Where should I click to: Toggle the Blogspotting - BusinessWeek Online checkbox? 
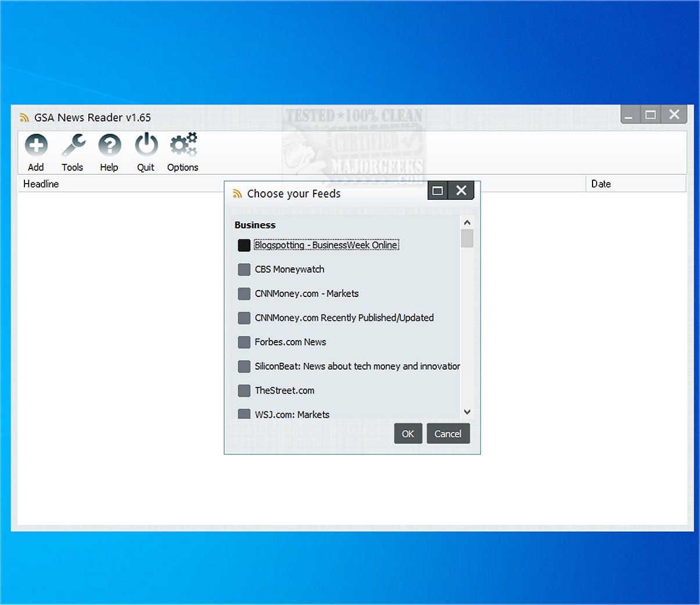(244, 245)
